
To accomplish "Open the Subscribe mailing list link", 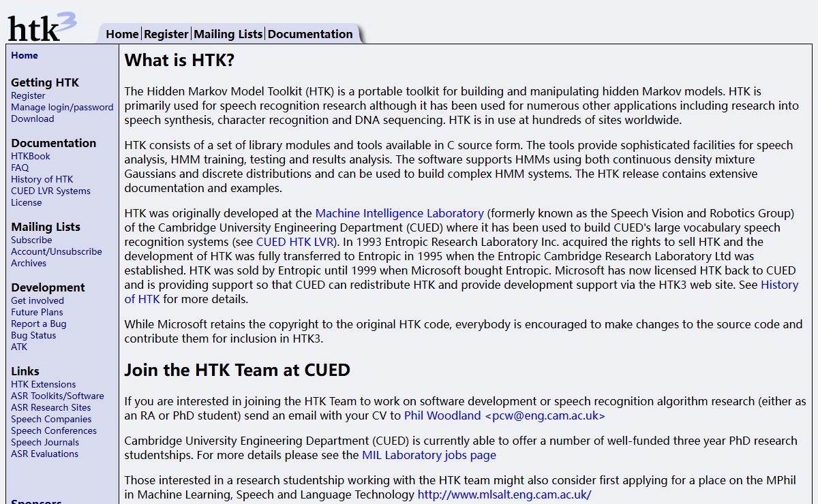I will 31,240.
